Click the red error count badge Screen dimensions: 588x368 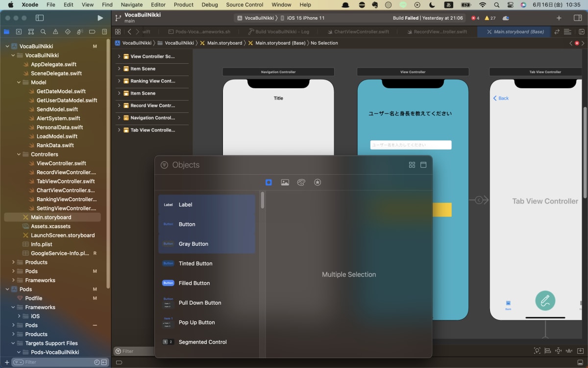[x=475, y=18]
